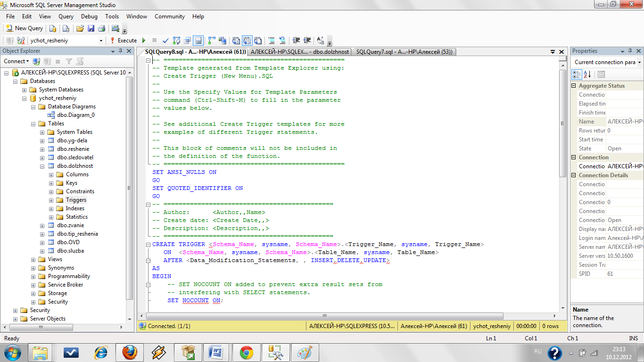Click the Change Connection icon in SQL toolbar
The height and width of the screenshot is (362, 644).
tap(21, 41)
